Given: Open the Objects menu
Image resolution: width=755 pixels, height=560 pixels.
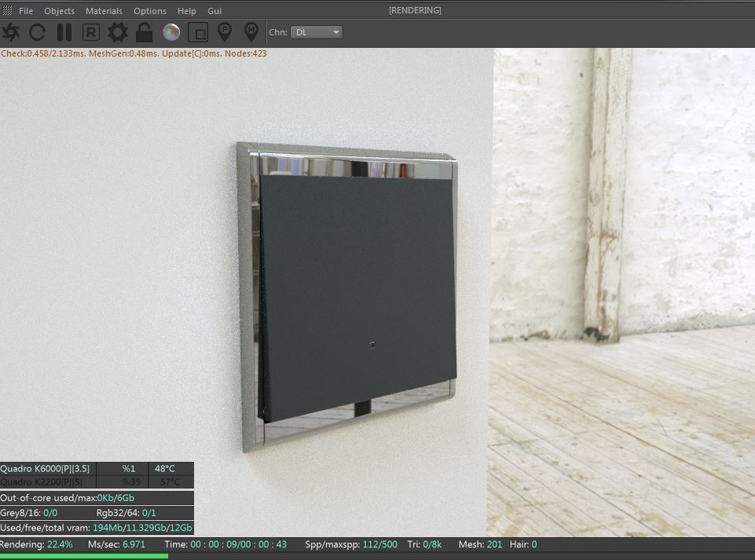Looking at the screenshot, I should 59,10.
